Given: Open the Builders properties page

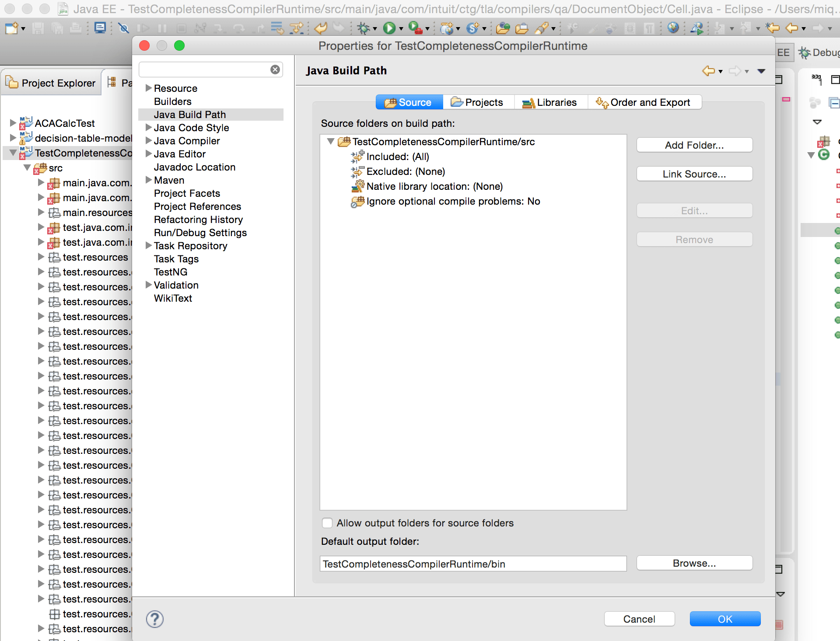Looking at the screenshot, I should pyautogui.click(x=173, y=101).
